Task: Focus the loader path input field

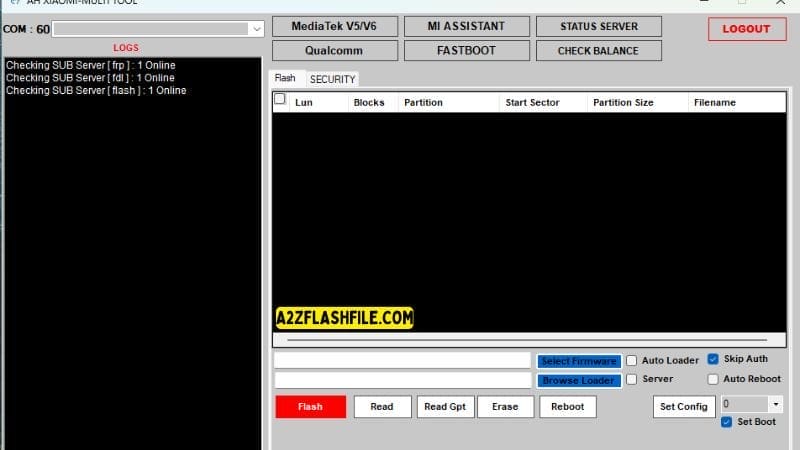Action: (403, 380)
